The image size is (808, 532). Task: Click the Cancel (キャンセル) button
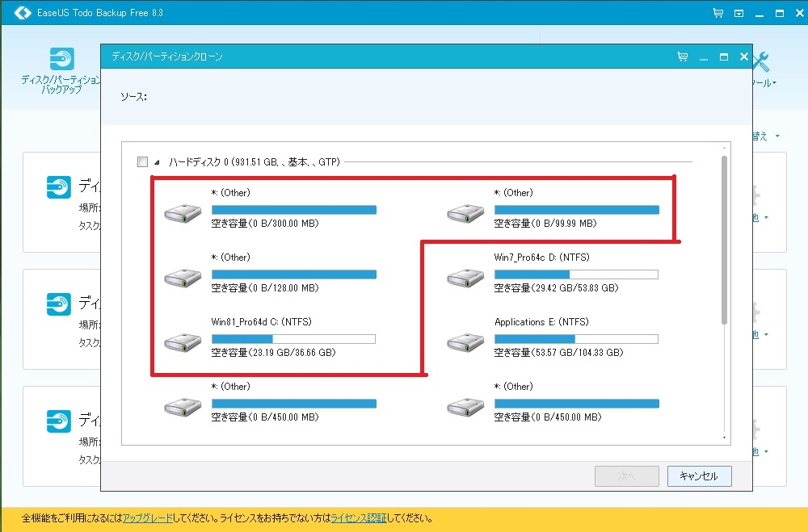click(x=699, y=475)
